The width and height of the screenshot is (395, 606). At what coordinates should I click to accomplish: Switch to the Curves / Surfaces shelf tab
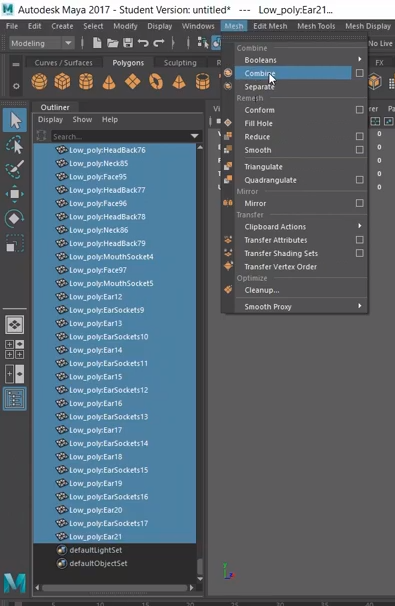(x=63, y=63)
